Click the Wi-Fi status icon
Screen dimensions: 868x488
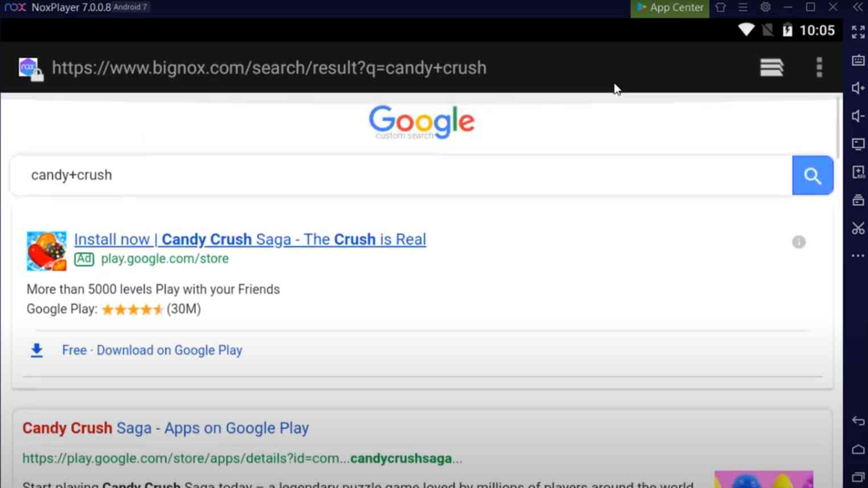click(x=746, y=30)
